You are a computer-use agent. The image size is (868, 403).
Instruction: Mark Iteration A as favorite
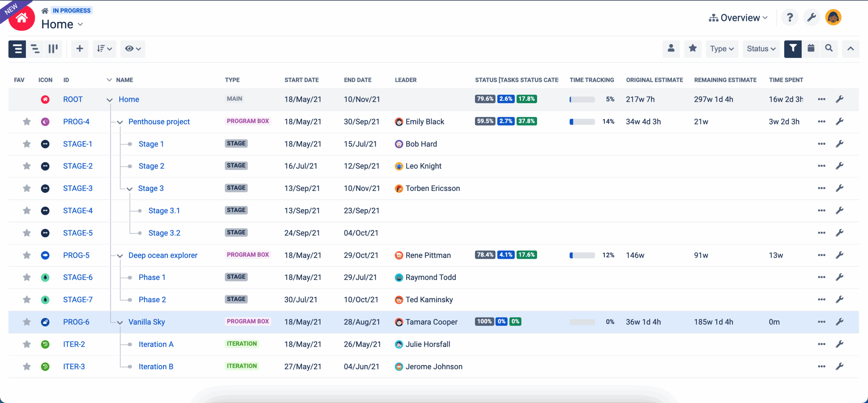tap(27, 344)
